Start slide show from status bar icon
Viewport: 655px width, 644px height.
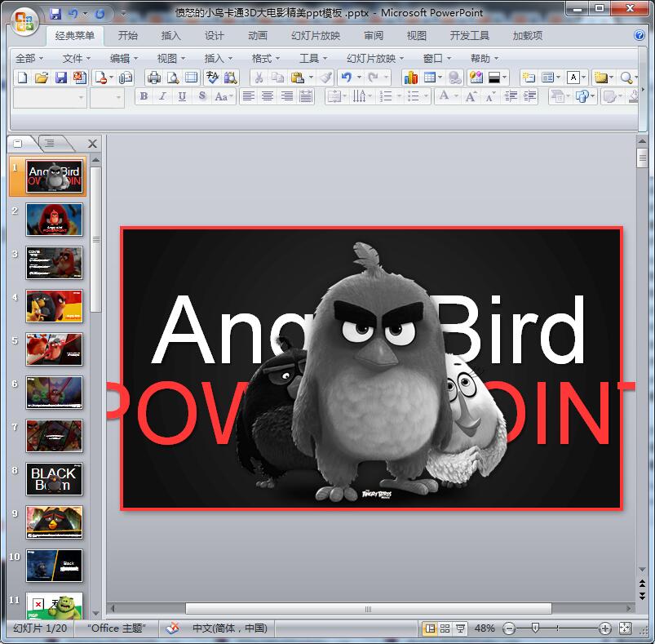460,628
